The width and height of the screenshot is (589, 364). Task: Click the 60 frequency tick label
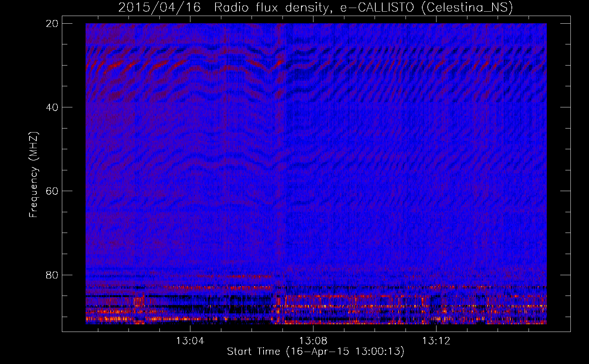point(52,191)
